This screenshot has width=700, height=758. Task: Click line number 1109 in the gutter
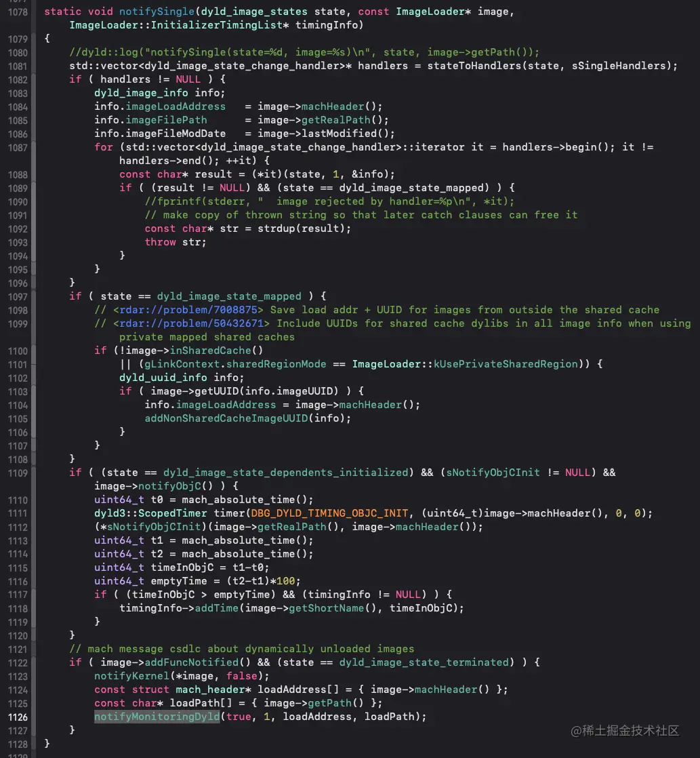click(x=18, y=473)
